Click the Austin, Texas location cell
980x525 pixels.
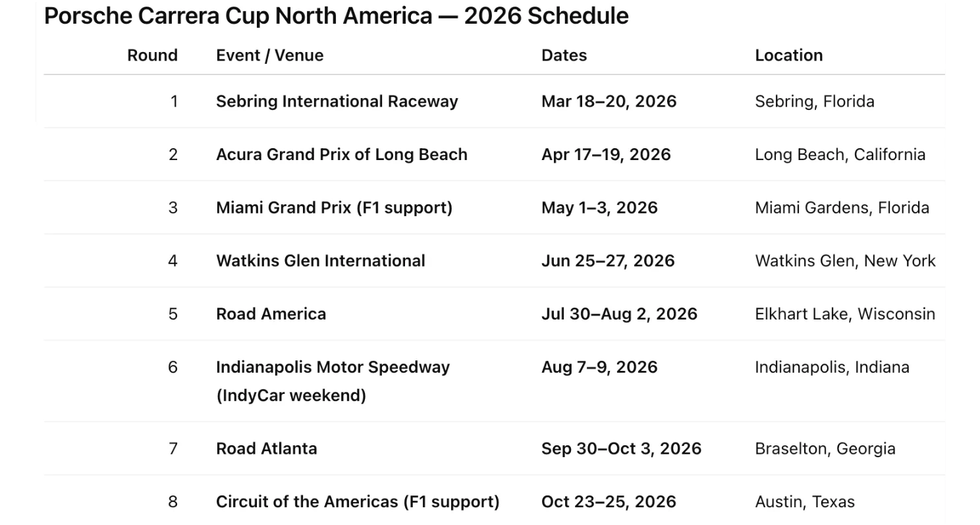tap(804, 502)
